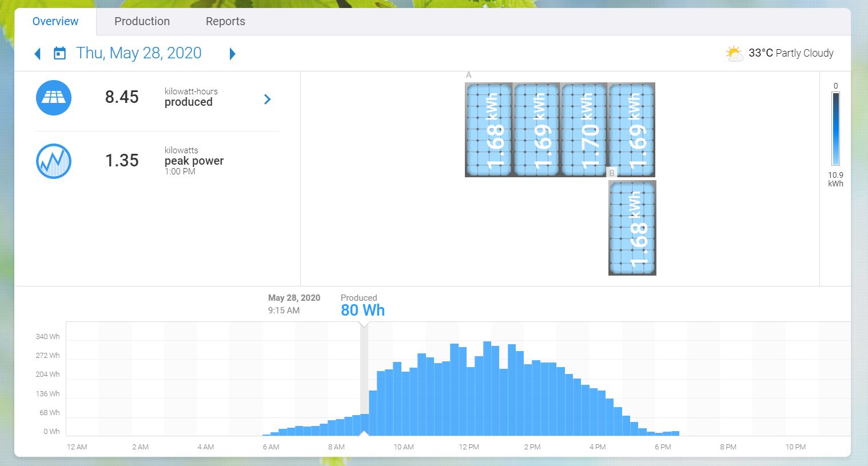Image resolution: width=868 pixels, height=466 pixels.
Task: Click the 204 Wh axis label
Action: pyautogui.click(x=47, y=375)
